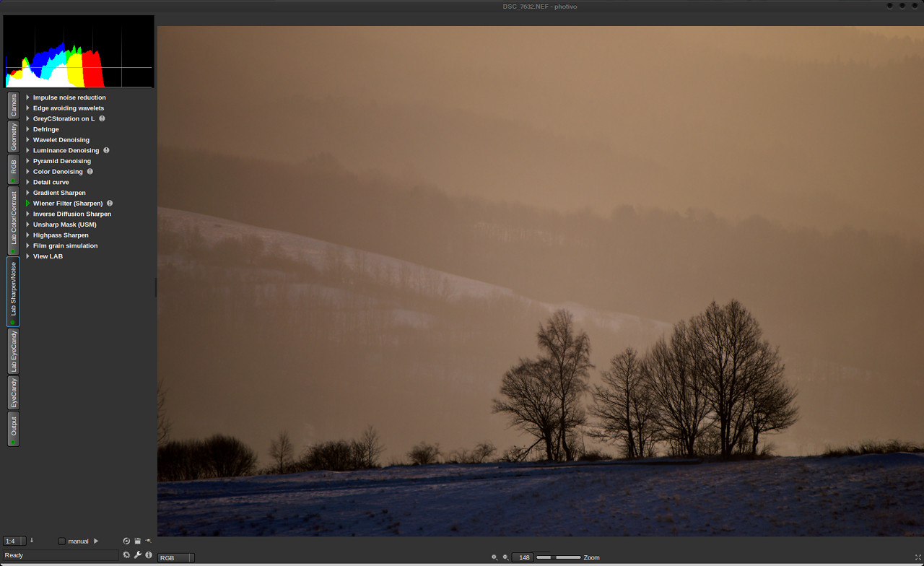This screenshot has height=566, width=924.
Task: Switch to the EyeCandy tab
Action: (x=13, y=393)
